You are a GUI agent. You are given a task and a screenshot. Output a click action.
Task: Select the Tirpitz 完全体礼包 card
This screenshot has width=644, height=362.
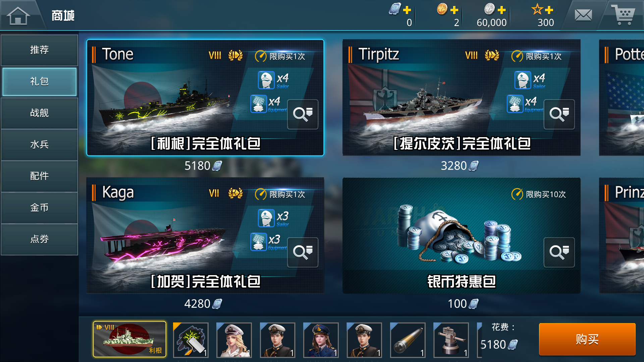[x=461, y=98]
